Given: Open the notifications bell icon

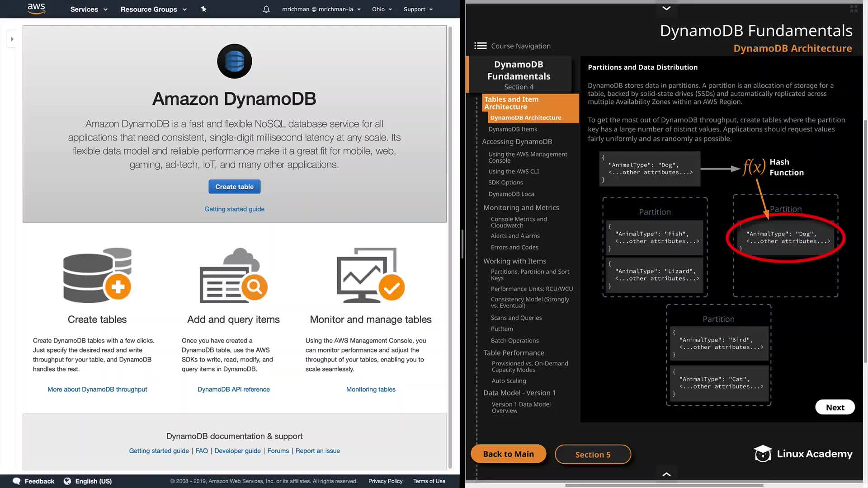Looking at the screenshot, I should tap(266, 9).
